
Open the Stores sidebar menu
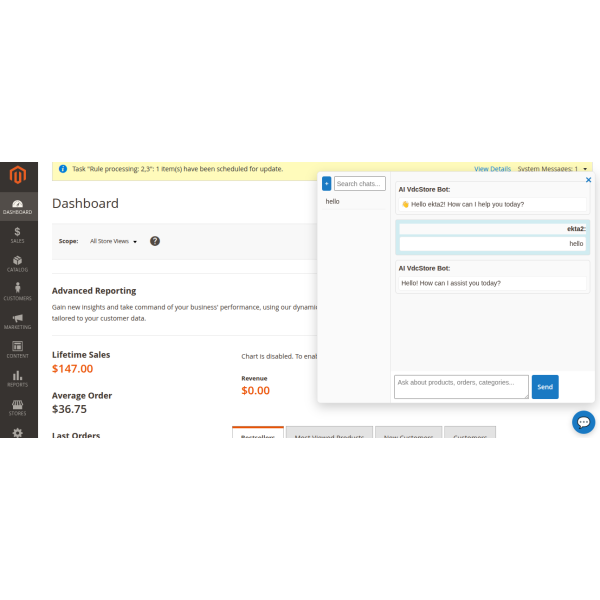pos(18,407)
